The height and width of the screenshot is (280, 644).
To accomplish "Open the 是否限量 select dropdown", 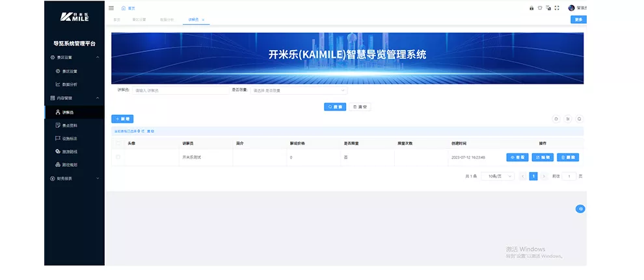I will click(x=299, y=90).
